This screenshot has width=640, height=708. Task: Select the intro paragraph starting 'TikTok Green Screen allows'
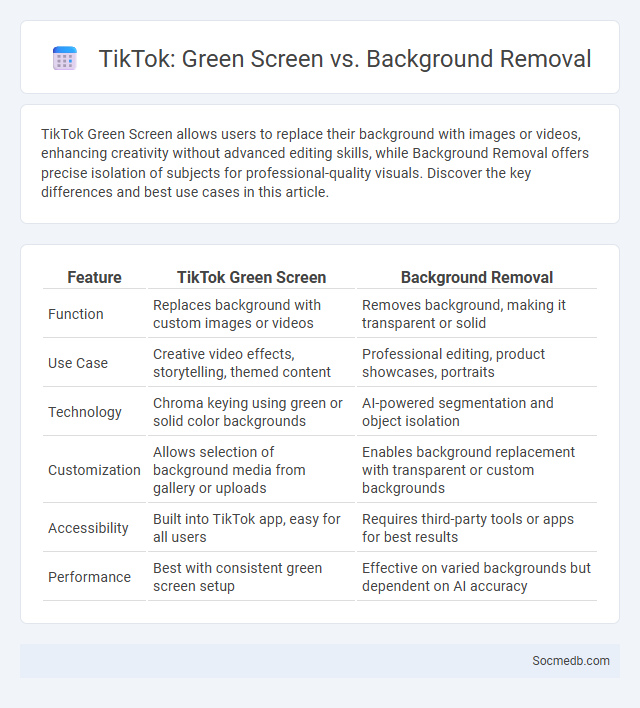pyautogui.click(x=315, y=163)
